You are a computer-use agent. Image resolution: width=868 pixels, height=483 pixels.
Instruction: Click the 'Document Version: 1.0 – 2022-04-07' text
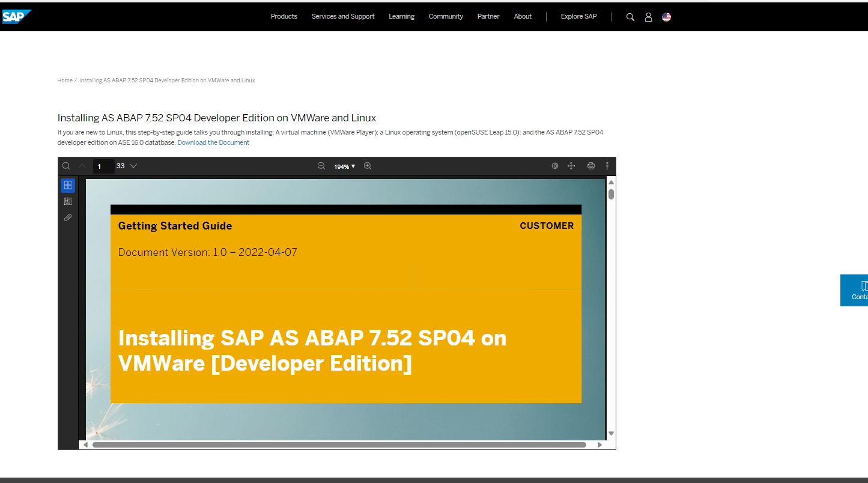pyautogui.click(x=208, y=252)
